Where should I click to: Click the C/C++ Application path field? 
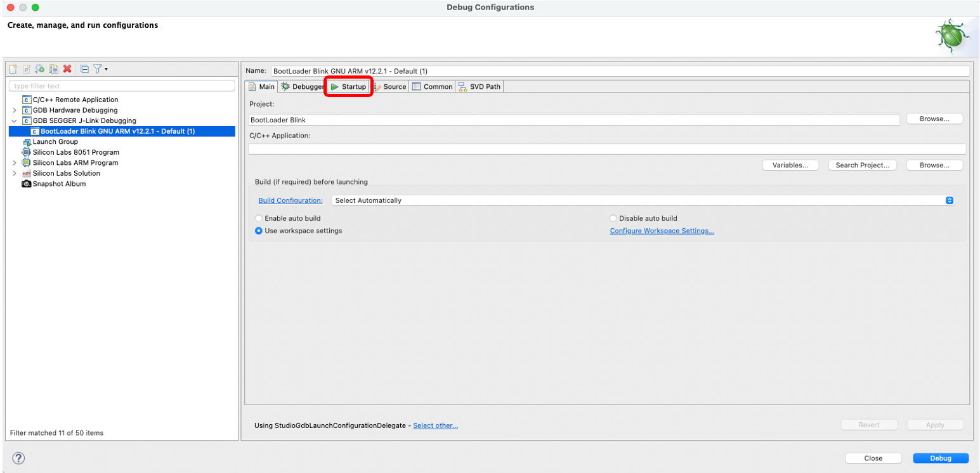tap(607, 149)
